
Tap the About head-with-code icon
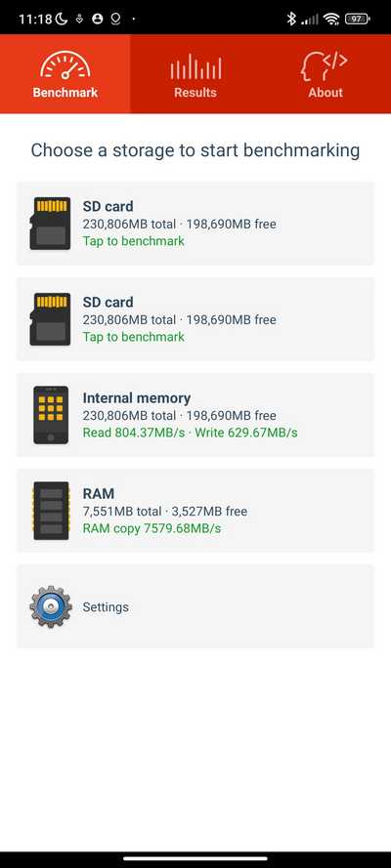tap(326, 66)
